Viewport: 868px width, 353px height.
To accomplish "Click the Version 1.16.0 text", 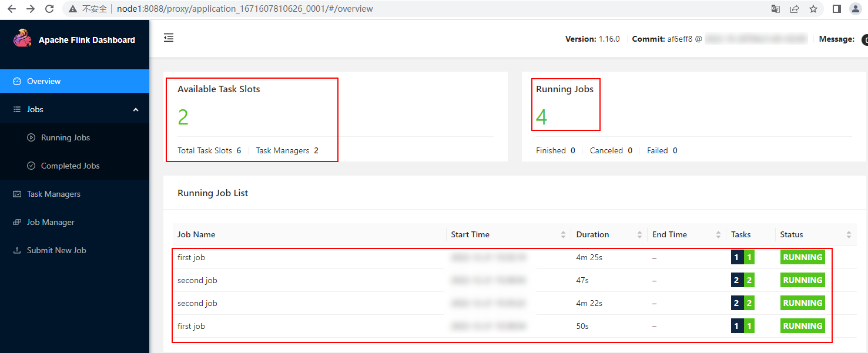I will pos(592,39).
